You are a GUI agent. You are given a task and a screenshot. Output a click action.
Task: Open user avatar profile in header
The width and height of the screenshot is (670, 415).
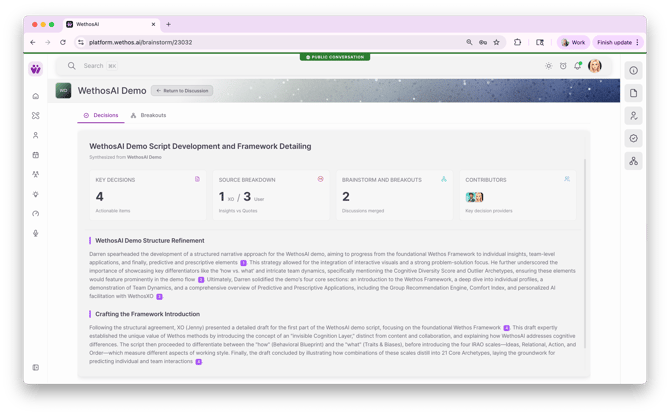pyautogui.click(x=595, y=66)
